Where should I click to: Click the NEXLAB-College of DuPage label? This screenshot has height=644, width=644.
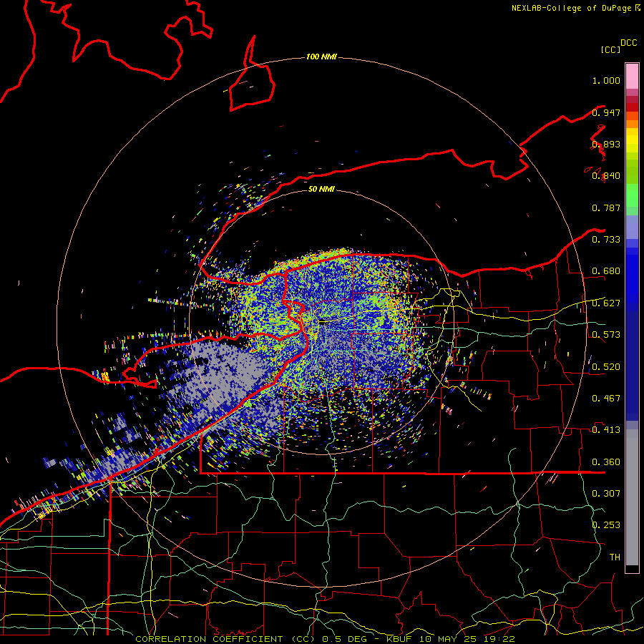[x=571, y=8]
